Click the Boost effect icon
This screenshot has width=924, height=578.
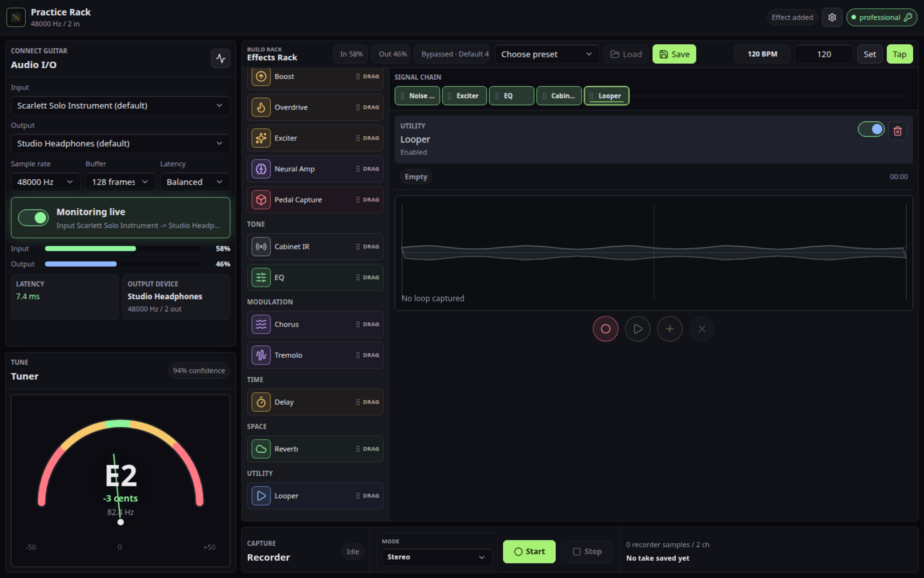coord(261,76)
